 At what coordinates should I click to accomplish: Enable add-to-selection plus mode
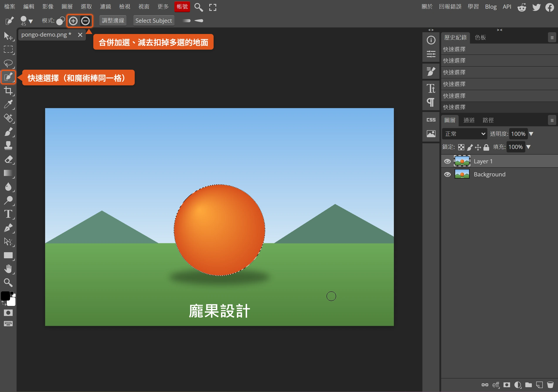coord(73,21)
